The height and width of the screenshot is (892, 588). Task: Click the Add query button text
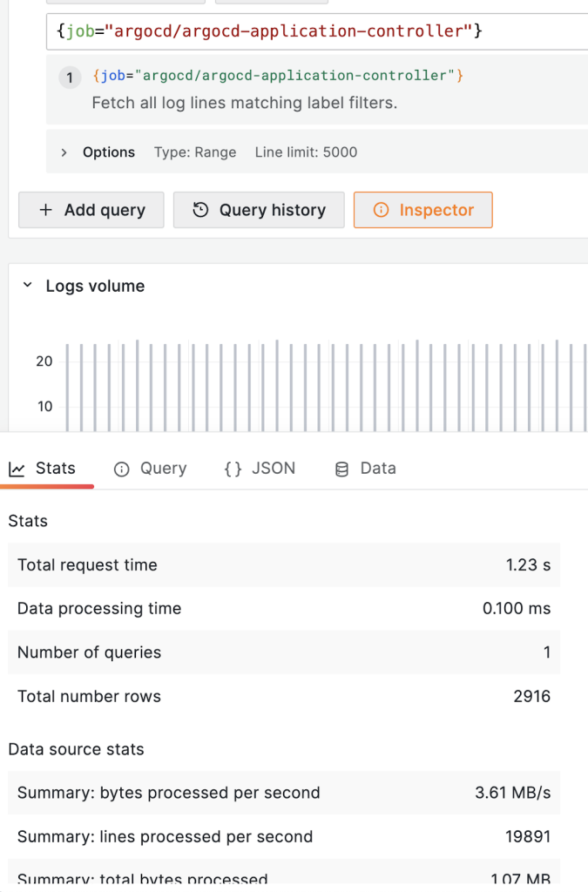[x=105, y=211]
